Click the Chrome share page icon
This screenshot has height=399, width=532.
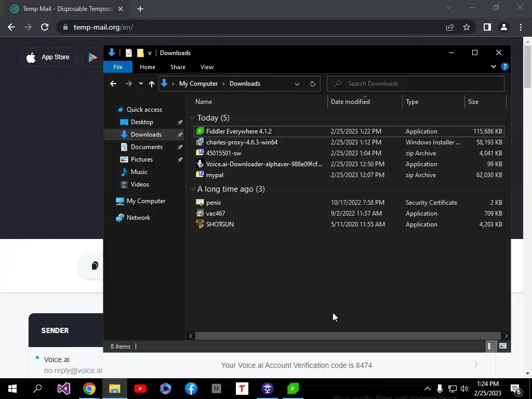[450, 27]
